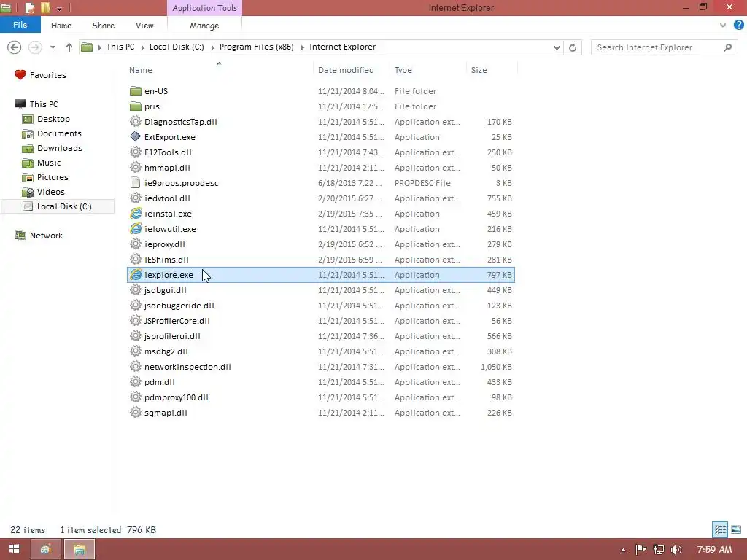The height and width of the screenshot is (560, 747).
Task: Open the Windows Start button
Action: point(15,550)
